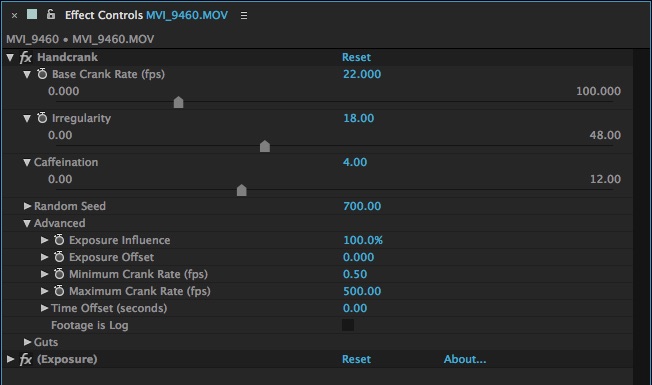Viewport: 652px width, 385px height.
Task: Toggle the panel lock icon
Action: (x=50, y=15)
